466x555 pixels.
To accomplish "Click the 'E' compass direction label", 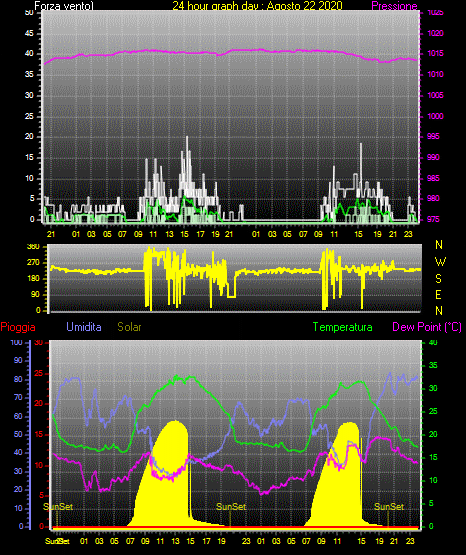I will (x=438, y=294).
